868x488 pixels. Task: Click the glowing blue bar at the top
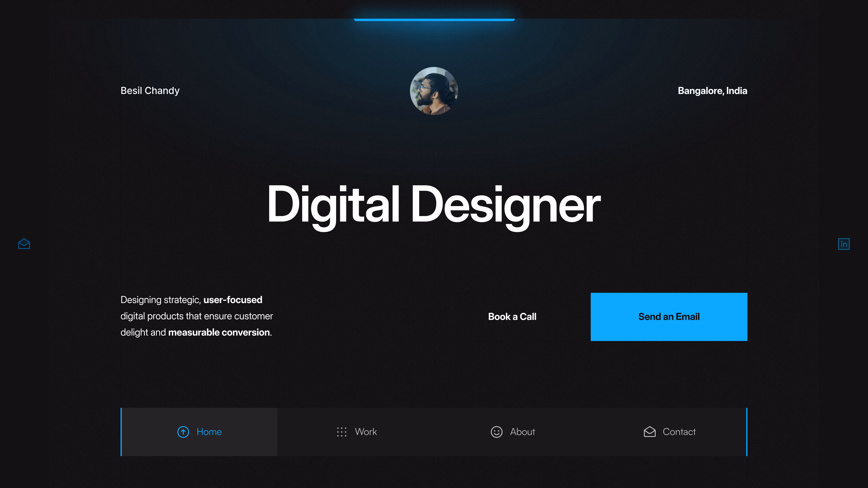point(434,20)
